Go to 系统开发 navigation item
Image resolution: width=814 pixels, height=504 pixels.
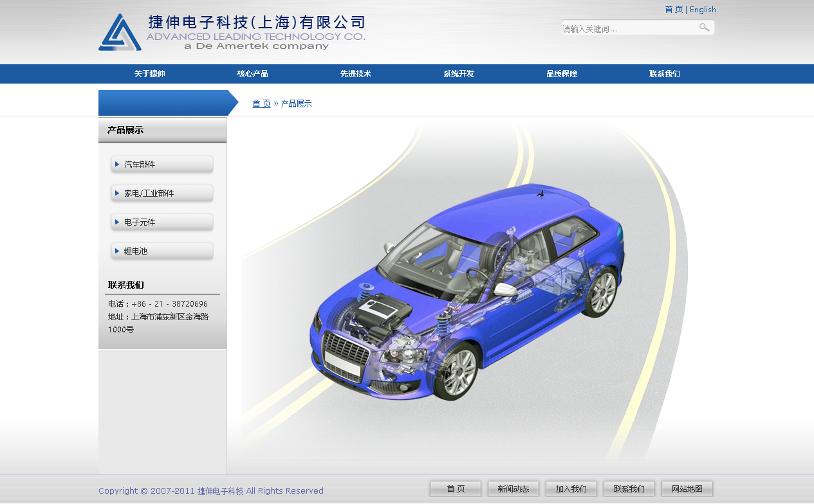[458, 74]
